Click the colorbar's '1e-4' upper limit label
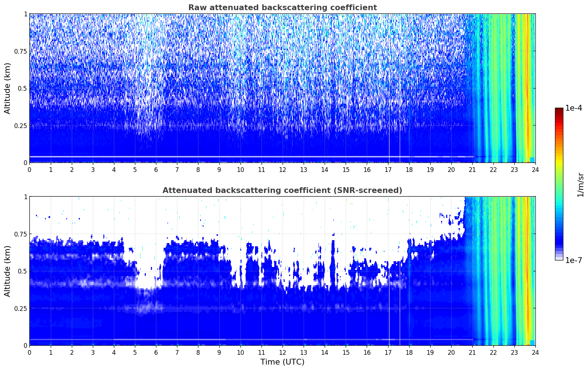This screenshot has height=370, width=588. point(573,108)
